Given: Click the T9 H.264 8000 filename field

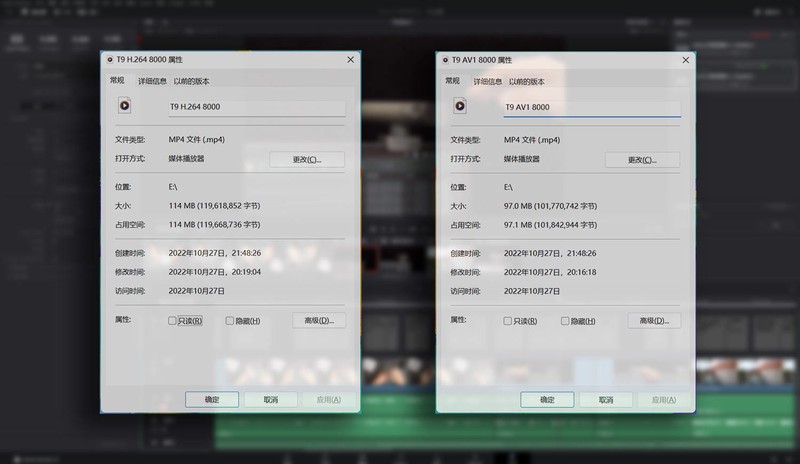Looking at the screenshot, I should (x=257, y=107).
